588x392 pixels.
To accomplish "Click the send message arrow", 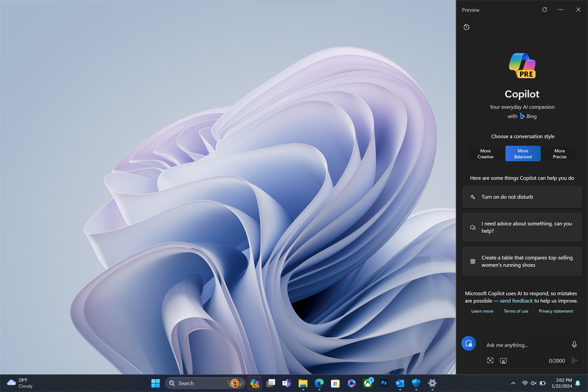I will [x=574, y=361].
